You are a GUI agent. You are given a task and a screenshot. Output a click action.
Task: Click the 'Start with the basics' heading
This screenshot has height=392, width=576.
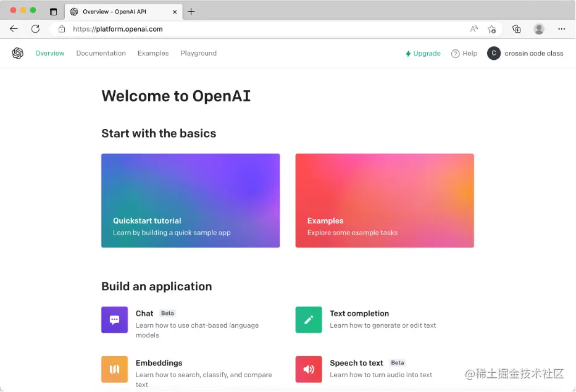coord(159,133)
